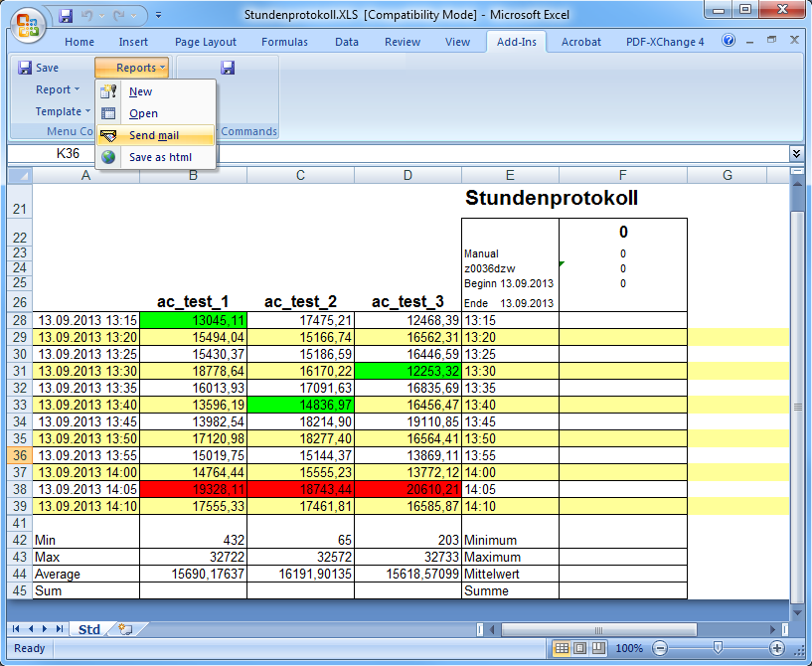
Task: Click the zoom out minus button
Action: (658, 648)
